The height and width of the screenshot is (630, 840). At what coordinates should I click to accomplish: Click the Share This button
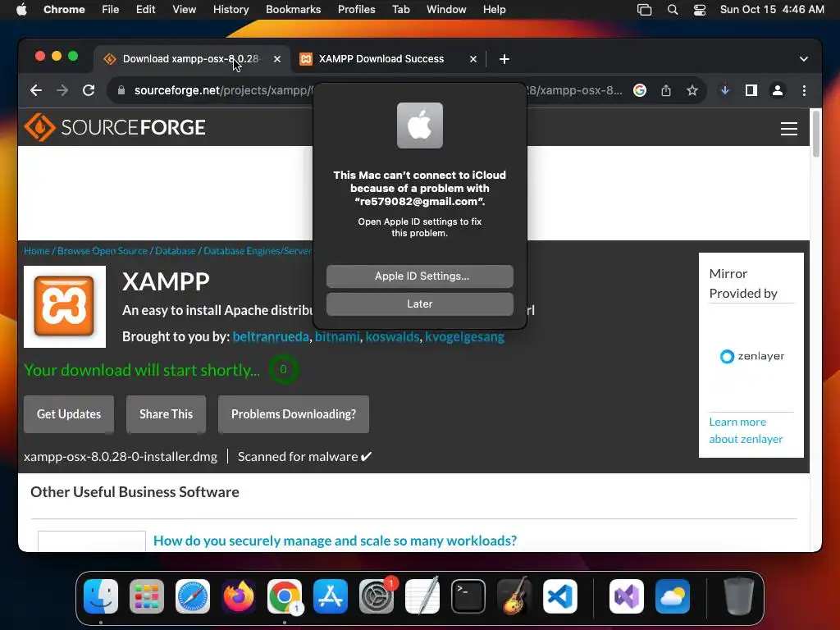click(x=166, y=414)
